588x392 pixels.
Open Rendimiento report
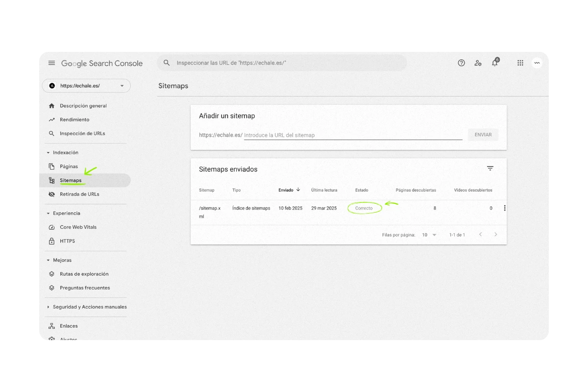point(74,120)
